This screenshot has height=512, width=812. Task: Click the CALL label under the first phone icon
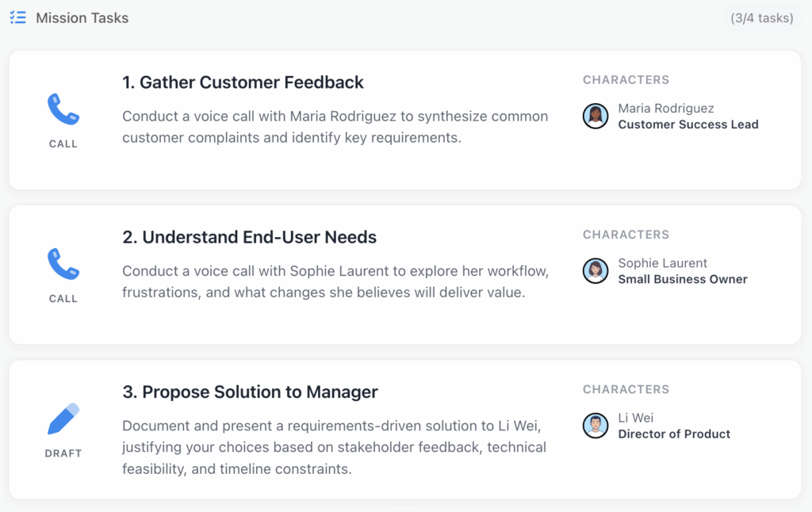63,144
